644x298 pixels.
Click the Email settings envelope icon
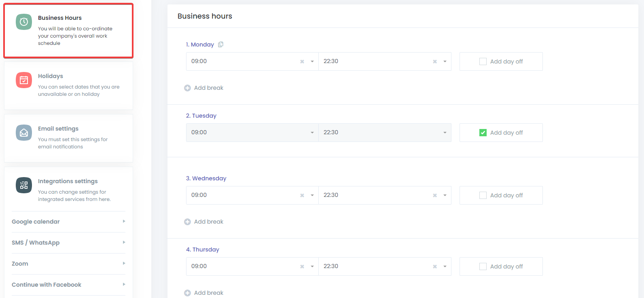tap(24, 133)
